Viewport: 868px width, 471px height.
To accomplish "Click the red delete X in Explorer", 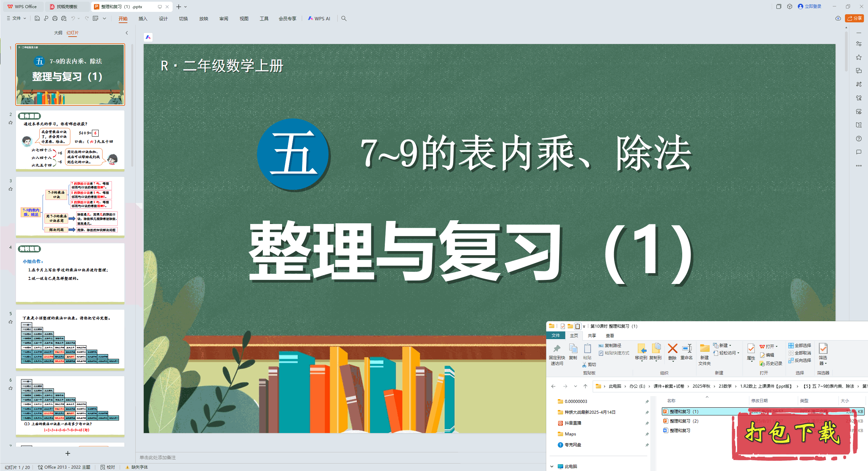I will point(672,349).
